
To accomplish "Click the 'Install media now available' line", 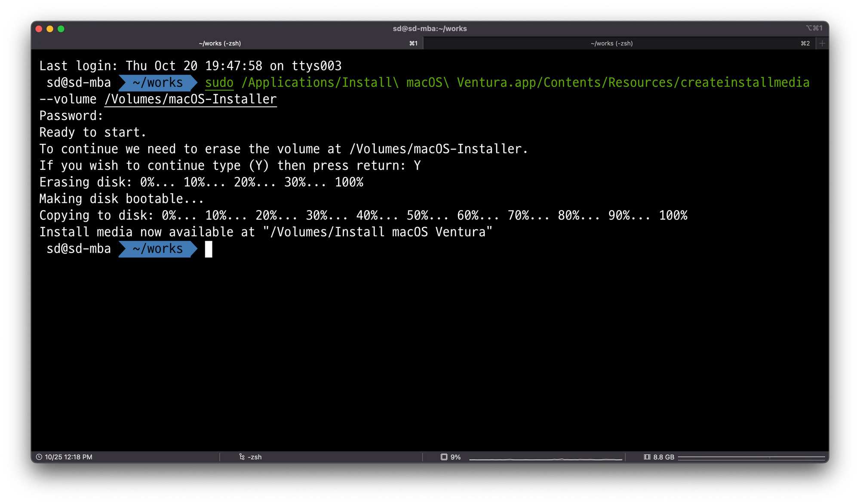I will [266, 232].
